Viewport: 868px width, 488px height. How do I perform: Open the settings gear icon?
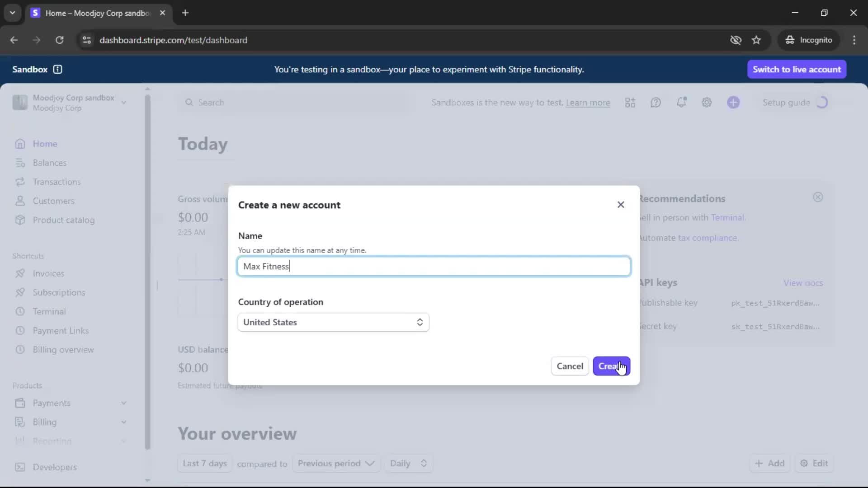(x=707, y=103)
